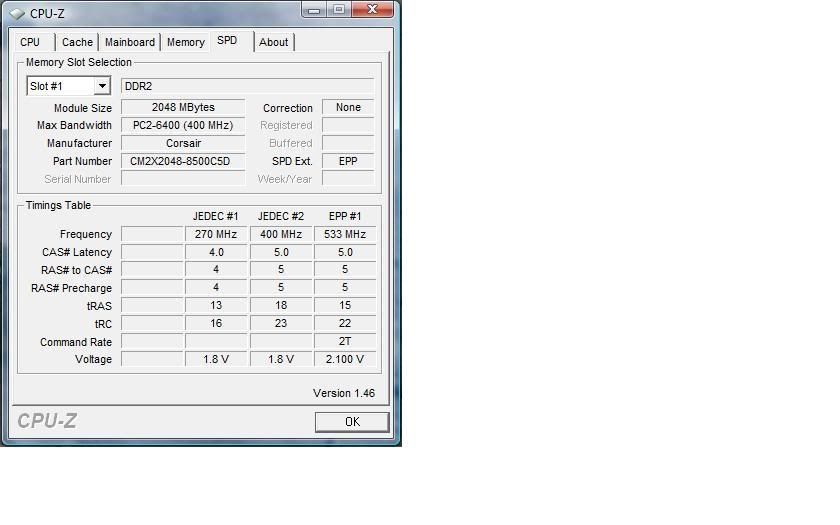The image size is (840, 525).
Task: Open the Cache tab
Action: (77, 42)
